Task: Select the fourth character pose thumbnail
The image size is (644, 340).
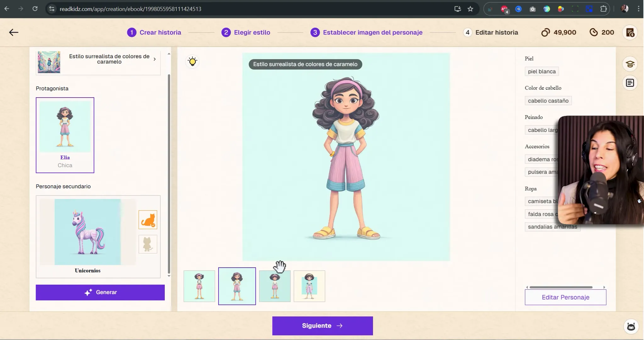Action: point(309,286)
